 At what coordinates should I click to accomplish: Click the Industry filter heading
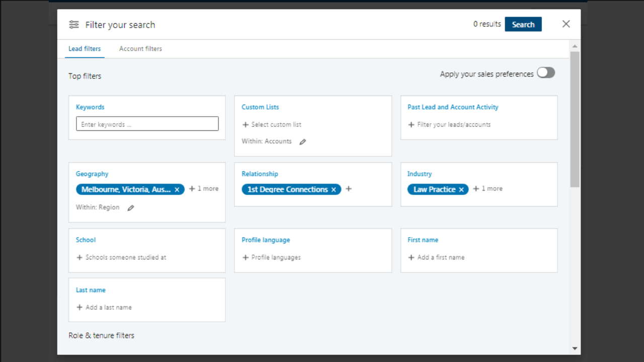420,174
